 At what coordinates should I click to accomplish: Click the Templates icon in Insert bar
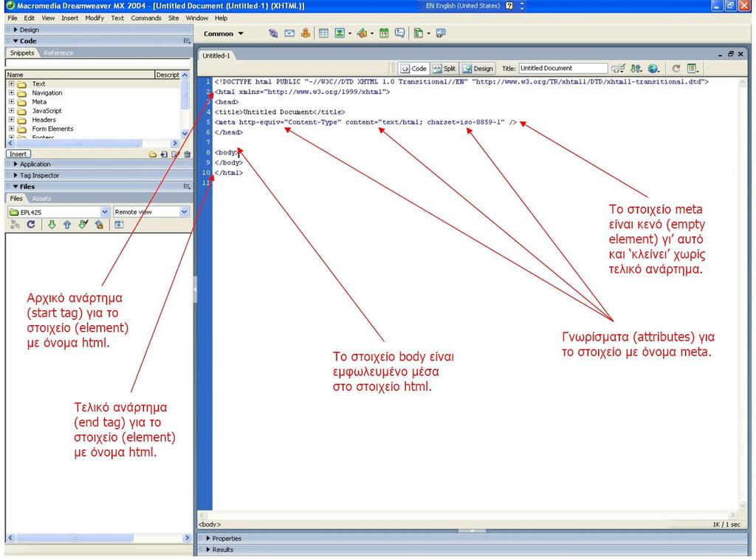click(x=419, y=33)
